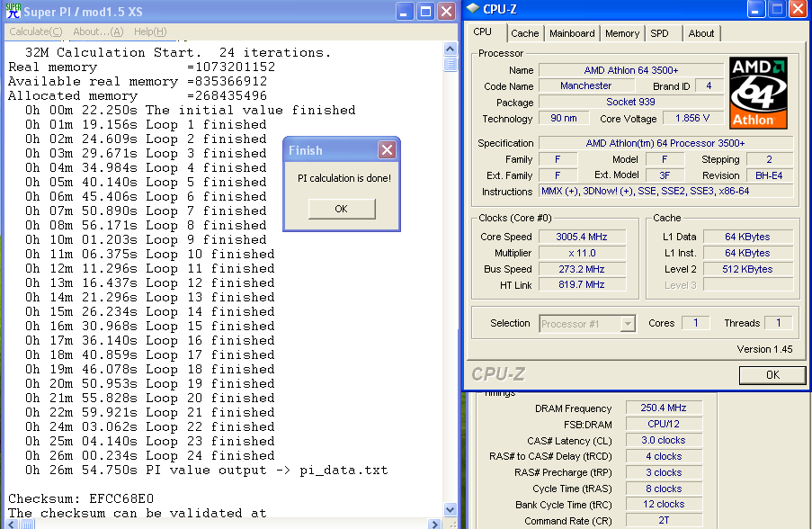Click the Instructions field value
Screen dimensions: 812x529
(x=665, y=192)
